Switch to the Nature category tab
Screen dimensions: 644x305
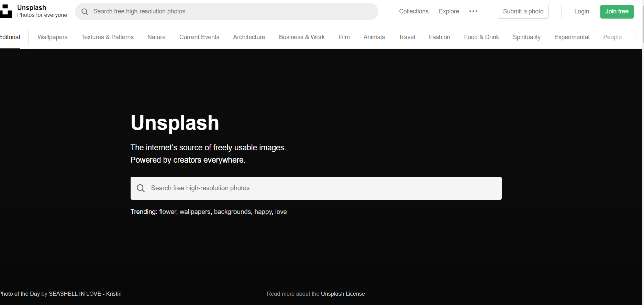tap(156, 37)
